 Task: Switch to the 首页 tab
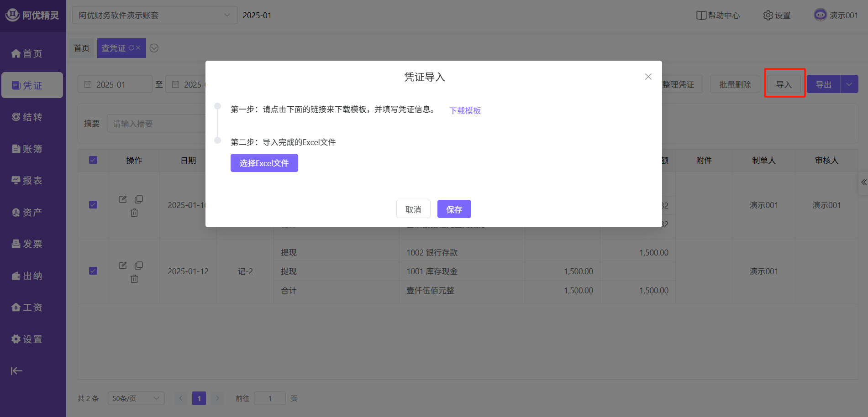82,48
